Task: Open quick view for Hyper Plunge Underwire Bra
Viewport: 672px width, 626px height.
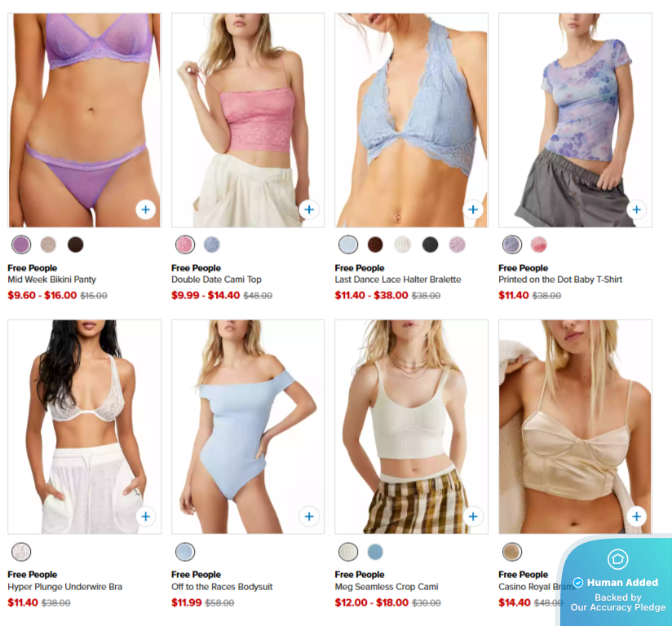Action: [x=146, y=516]
